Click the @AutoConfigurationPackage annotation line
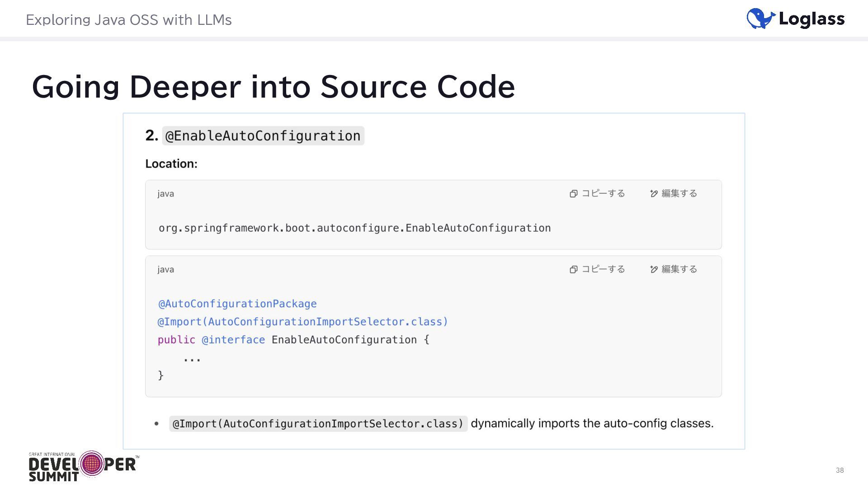 pos(237,304)
